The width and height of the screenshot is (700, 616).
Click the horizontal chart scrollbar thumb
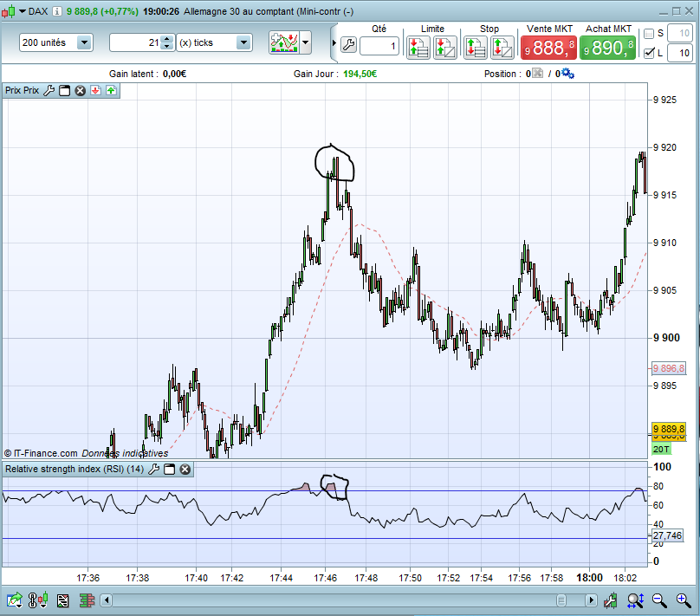pos(561,600)
